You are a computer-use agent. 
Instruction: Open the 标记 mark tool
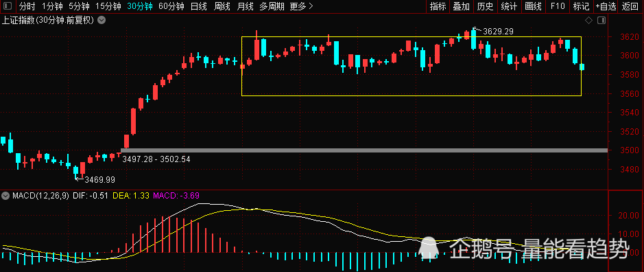click(x=581, y=6)
